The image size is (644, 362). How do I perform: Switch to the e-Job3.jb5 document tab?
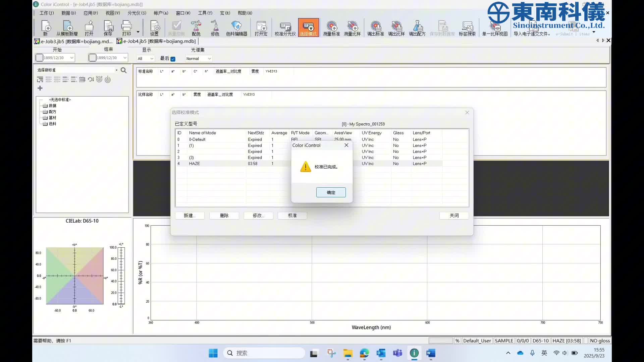click(x=74, y=41)
